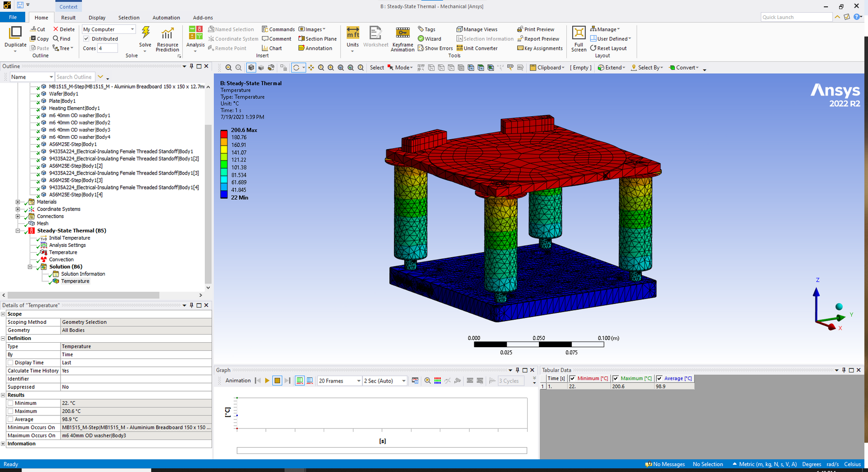The width and height of the screenshot is (868, 472).
Task: Uncheck Maximum [°C] column in Tabular Data
Action: [x=616, y=378]
